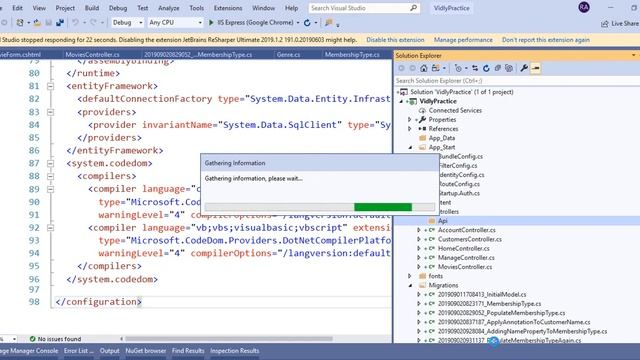Viewport: 640px width, 360px height.
Task: Open Inspection Results bottom tab
Action: point(235,351)
